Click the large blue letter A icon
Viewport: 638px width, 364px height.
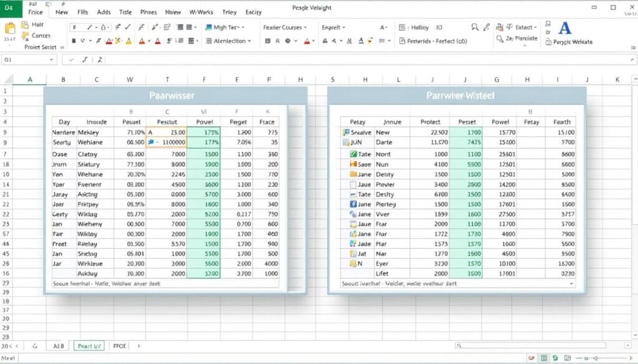565,27
